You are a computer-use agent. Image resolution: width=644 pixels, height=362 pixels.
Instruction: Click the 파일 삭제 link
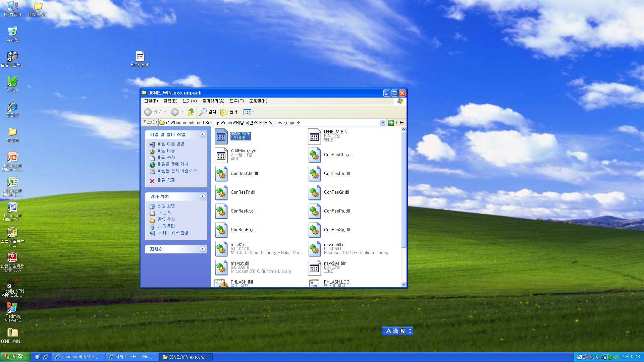[x=166, y=180]
